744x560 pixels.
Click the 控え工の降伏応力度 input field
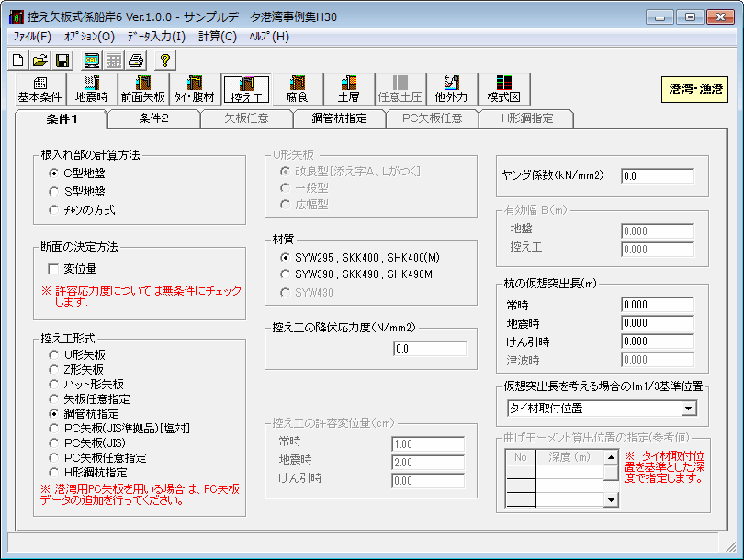(x=430, y=349)
